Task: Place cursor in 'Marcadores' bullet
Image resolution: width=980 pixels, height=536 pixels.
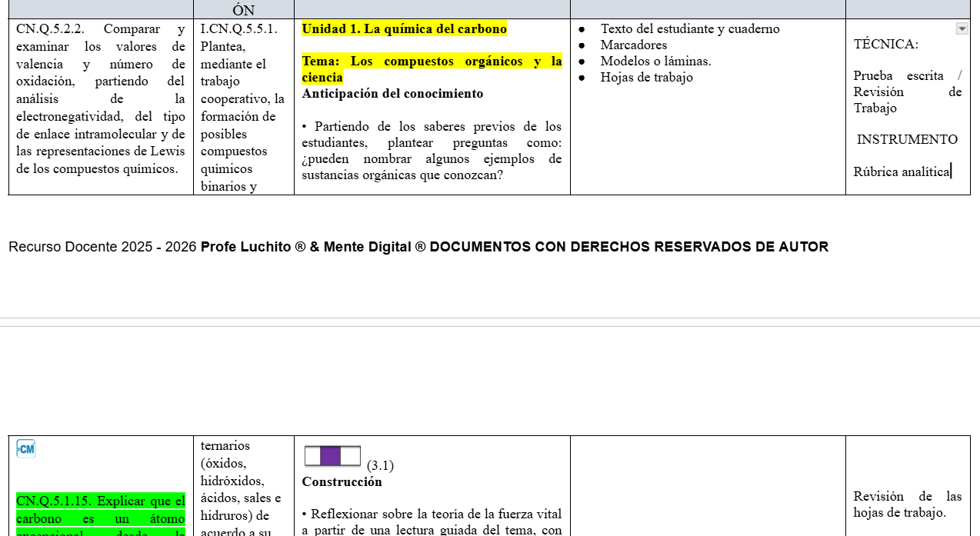Action: (x=634, y=45)
